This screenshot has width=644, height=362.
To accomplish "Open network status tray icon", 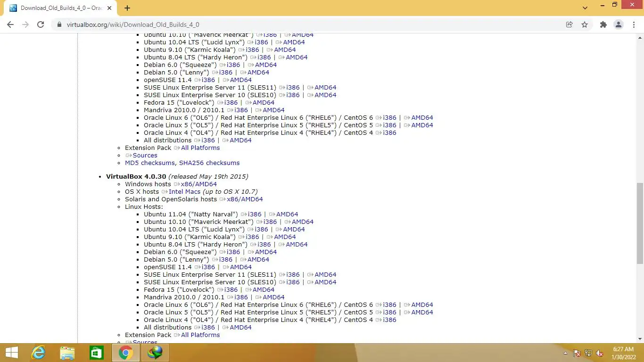I will (588, 353).
